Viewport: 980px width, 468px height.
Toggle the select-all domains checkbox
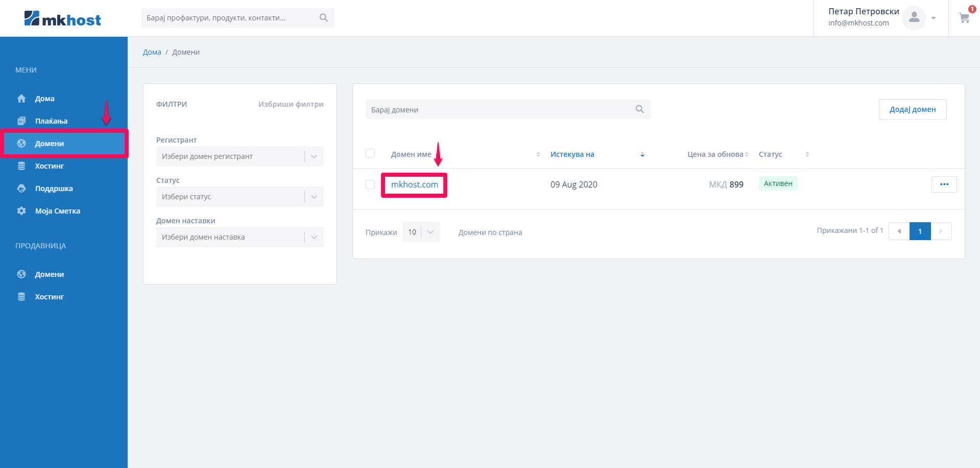tap(370, 153)
